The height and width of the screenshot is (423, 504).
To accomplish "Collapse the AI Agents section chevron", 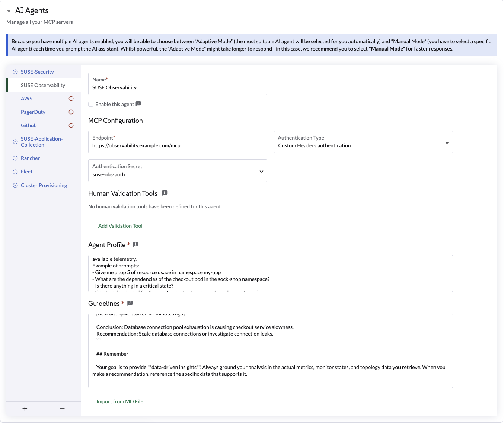I will (9, 11).
